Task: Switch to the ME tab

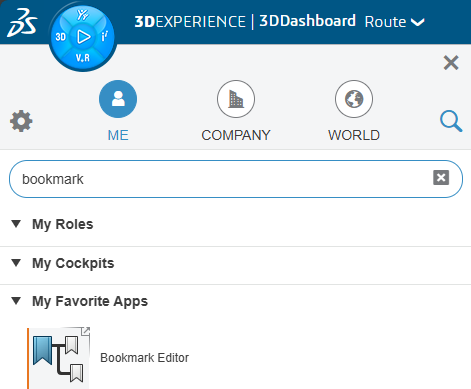Action: coord(118,111)
